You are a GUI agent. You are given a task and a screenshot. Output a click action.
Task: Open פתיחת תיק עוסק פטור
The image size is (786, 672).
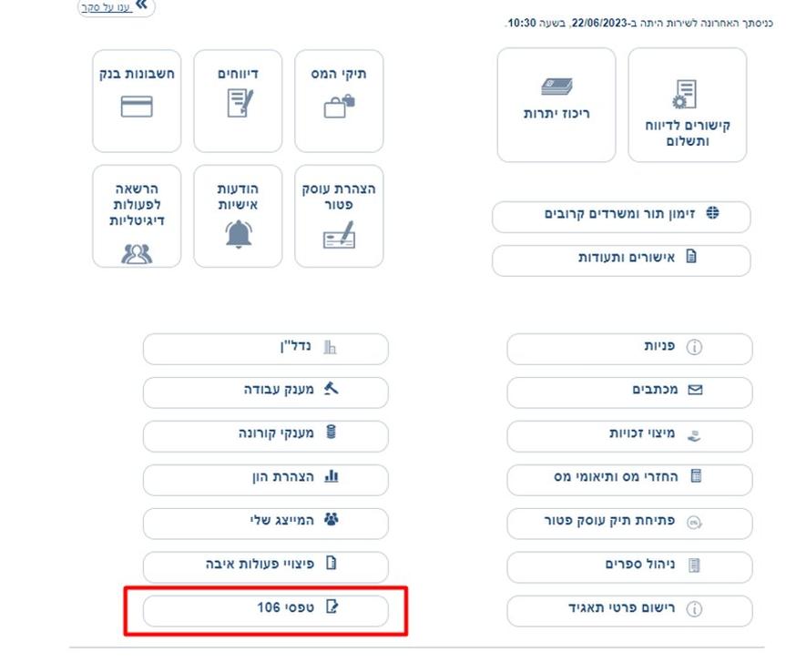tap(629, 524)
